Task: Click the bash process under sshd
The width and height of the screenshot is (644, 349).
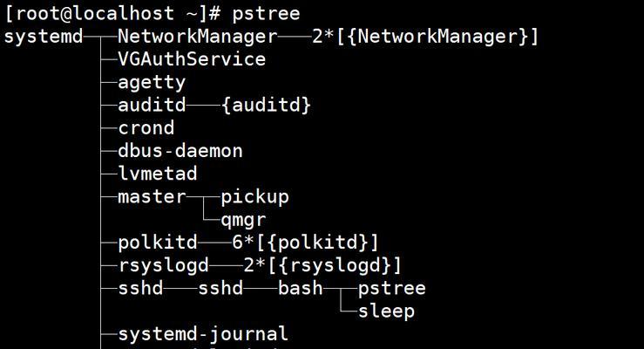Action: pyautogui.click(x=301, y=288)
